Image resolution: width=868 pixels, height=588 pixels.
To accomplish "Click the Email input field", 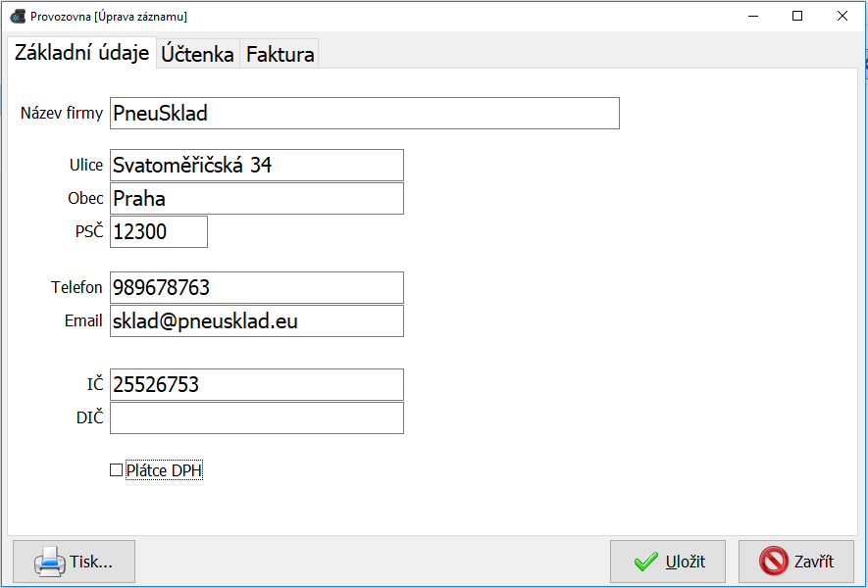I will (257, 320).
